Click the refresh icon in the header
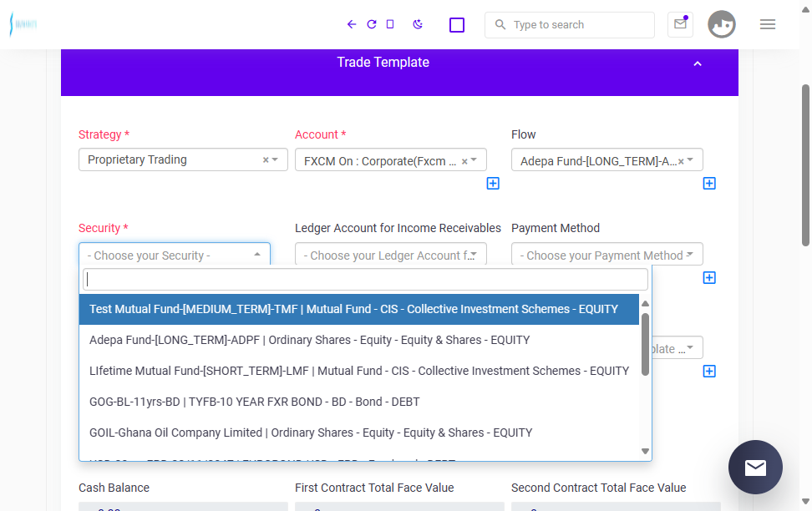Screen dimensions: 812x511 click(371, 24)
